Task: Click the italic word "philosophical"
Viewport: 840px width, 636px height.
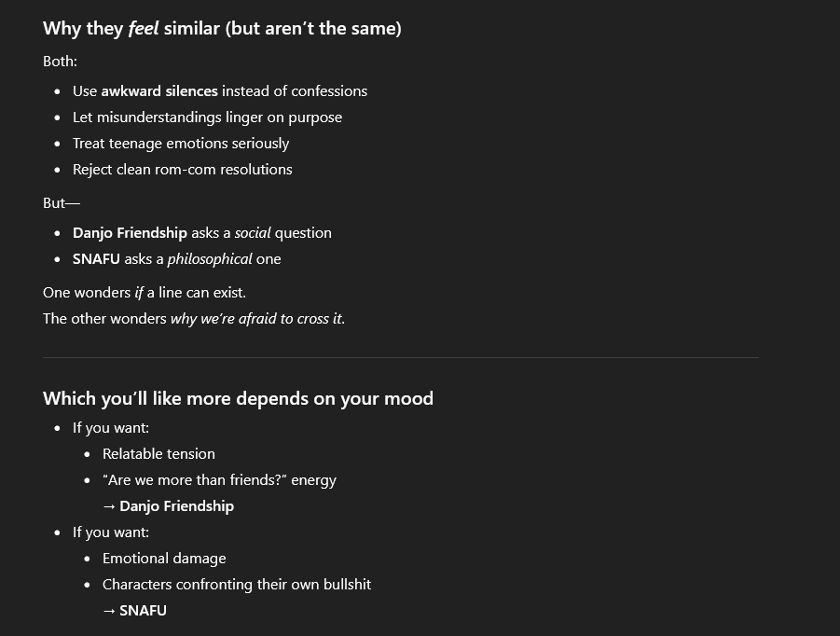Action: [x=210, y=259]
